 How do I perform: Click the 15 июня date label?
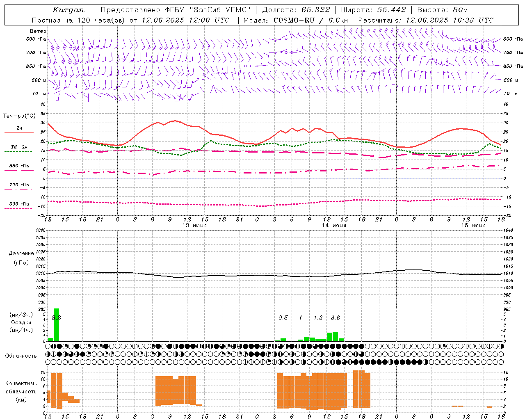[473, 226]
